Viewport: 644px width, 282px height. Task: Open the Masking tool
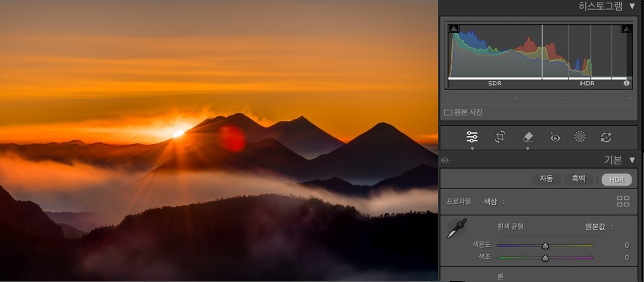coord(580,137)
